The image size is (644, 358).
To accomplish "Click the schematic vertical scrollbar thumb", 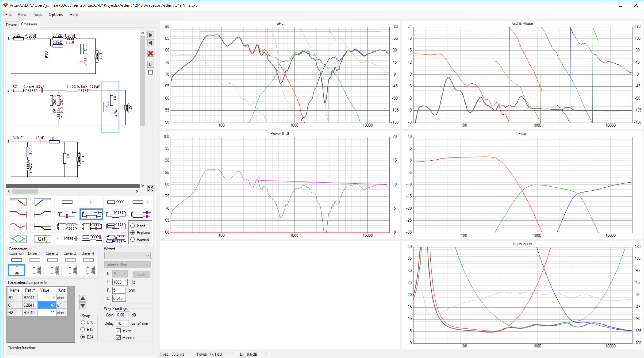I will [143, 81].
